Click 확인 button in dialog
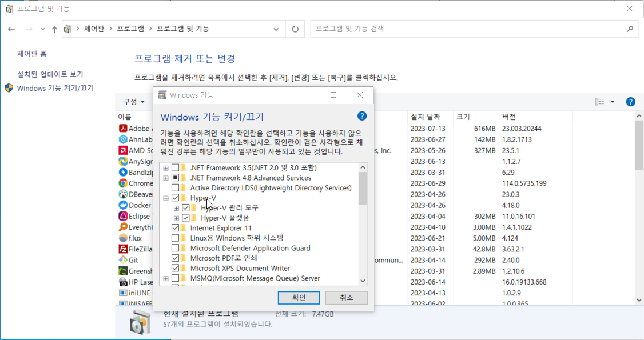The height and width of the screenshot is (340, 644). click(299, 298)
